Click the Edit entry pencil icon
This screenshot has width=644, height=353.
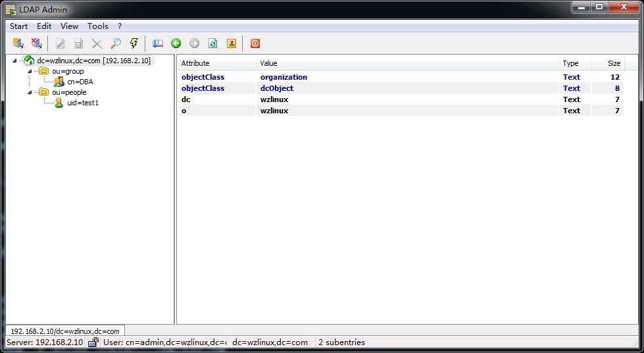click(61, 43)
